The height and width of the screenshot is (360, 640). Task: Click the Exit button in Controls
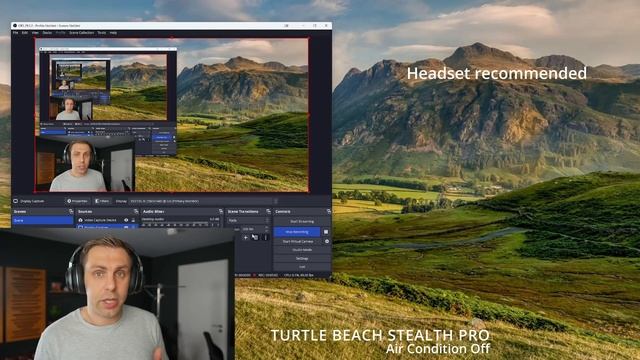pyautogui.click(x=302, y=267)
